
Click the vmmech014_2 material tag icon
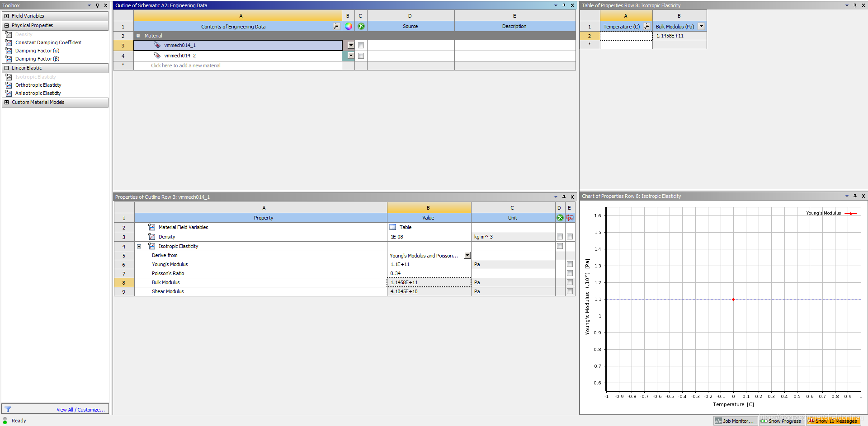[157, 56]
